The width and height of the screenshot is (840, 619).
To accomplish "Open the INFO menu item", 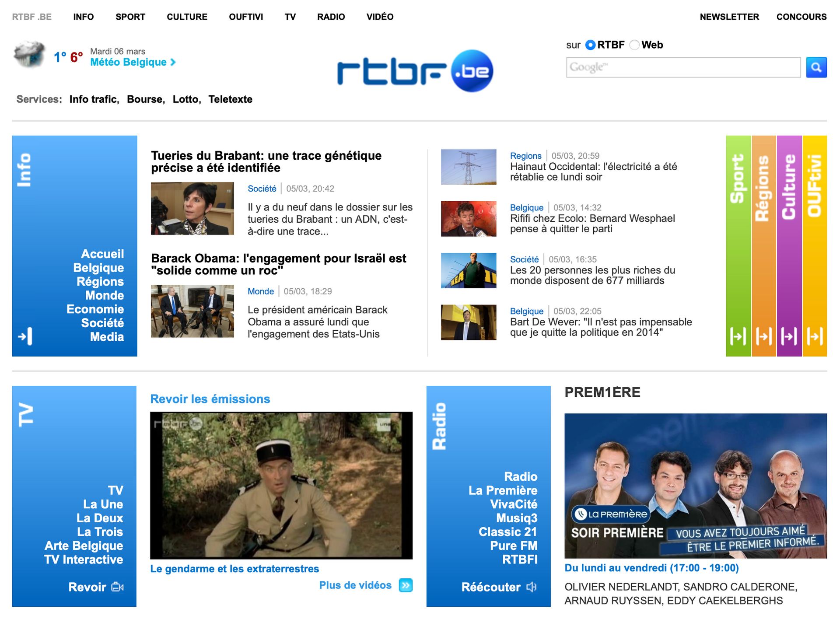I will click(x=84, y=17).
